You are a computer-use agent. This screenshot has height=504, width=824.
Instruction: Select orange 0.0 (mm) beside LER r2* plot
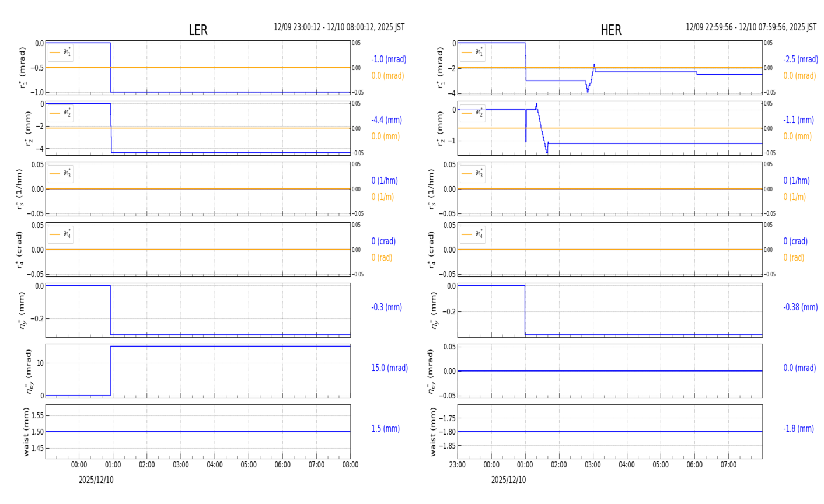pos(386,136)
